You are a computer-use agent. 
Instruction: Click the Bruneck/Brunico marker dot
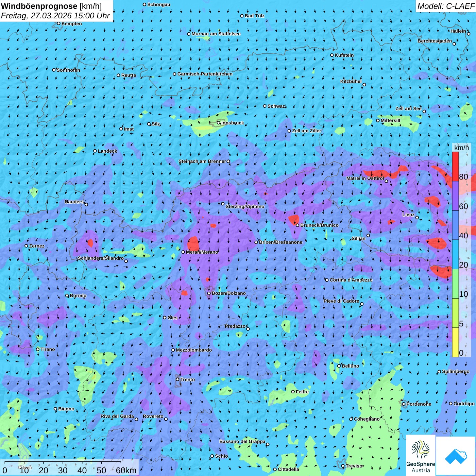[x=297, y=225]
